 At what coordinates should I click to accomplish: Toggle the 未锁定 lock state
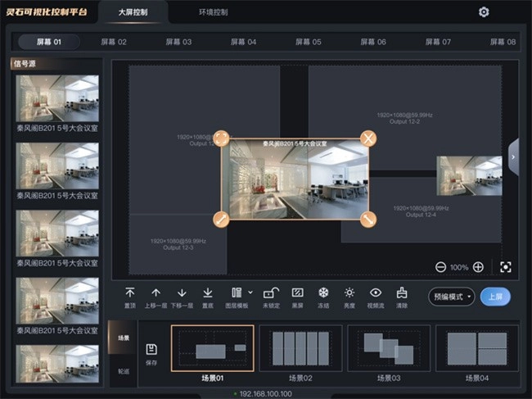[x=272, y=293]
